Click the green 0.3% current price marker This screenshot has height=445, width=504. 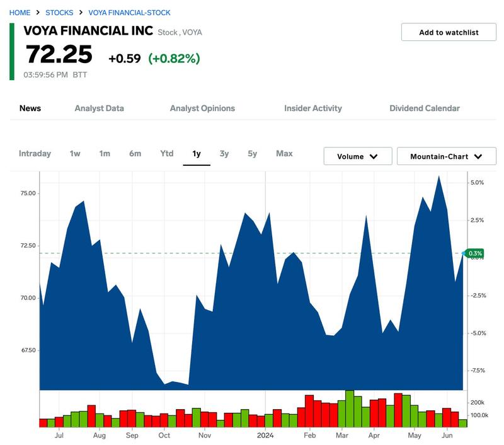[x=474, y=253]
